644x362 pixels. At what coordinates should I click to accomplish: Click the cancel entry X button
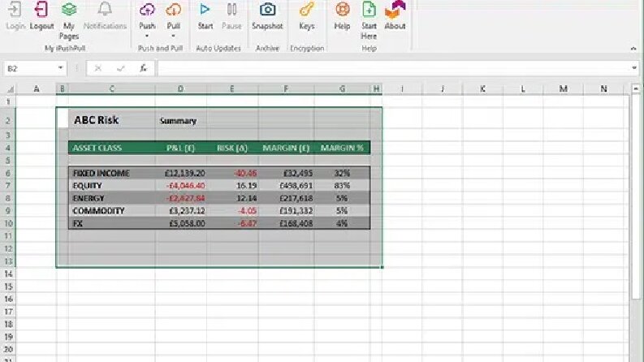(x=97, y=68)
